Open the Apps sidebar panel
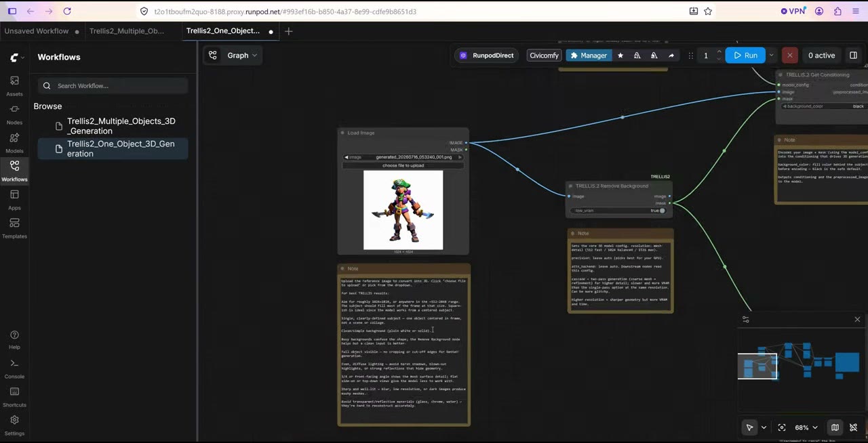The height and width of the screenshot is (443, 868). tap(14, 200)
